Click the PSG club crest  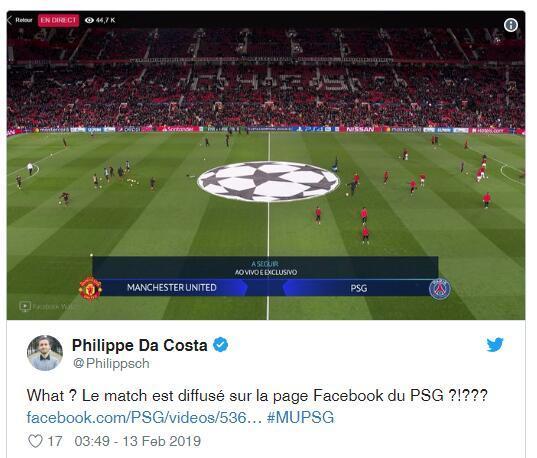[x=440, y=289]
